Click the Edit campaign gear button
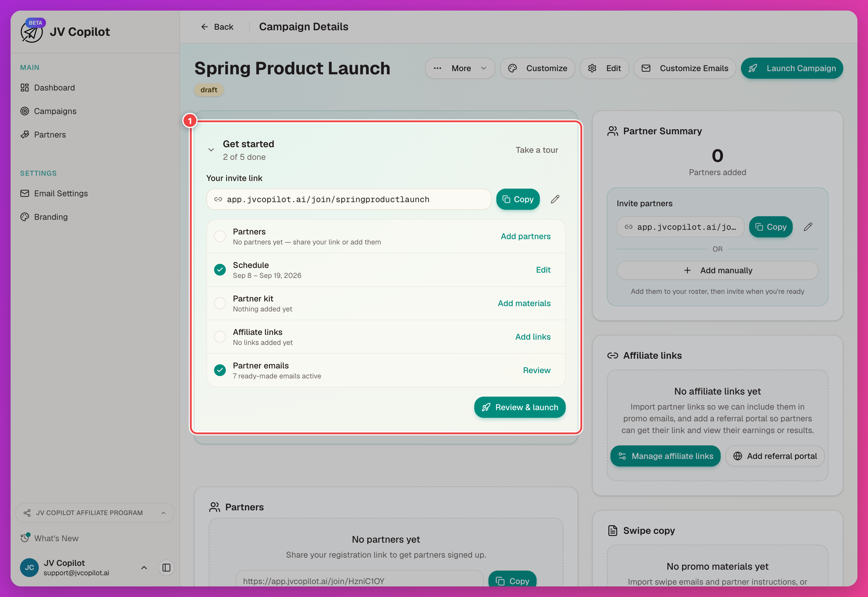Image resolution: width=868 pixels, height=597 pixels. pos(604,68)
